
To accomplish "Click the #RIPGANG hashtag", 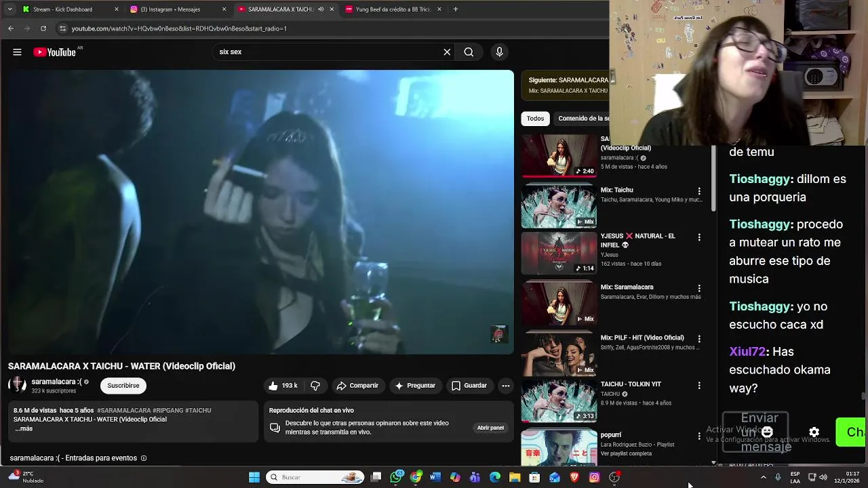I will pyautogui.click(x=167, y=411).
